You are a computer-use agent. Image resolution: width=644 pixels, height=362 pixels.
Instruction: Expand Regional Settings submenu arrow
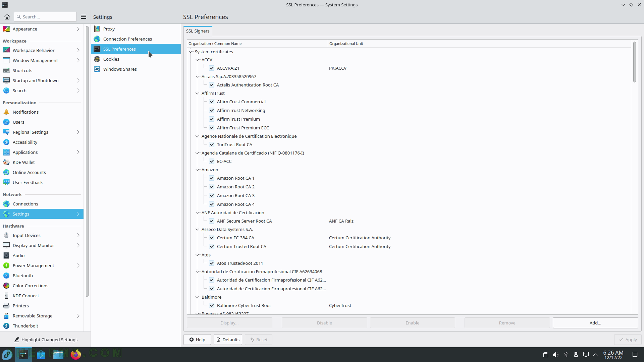coord(78,132)
